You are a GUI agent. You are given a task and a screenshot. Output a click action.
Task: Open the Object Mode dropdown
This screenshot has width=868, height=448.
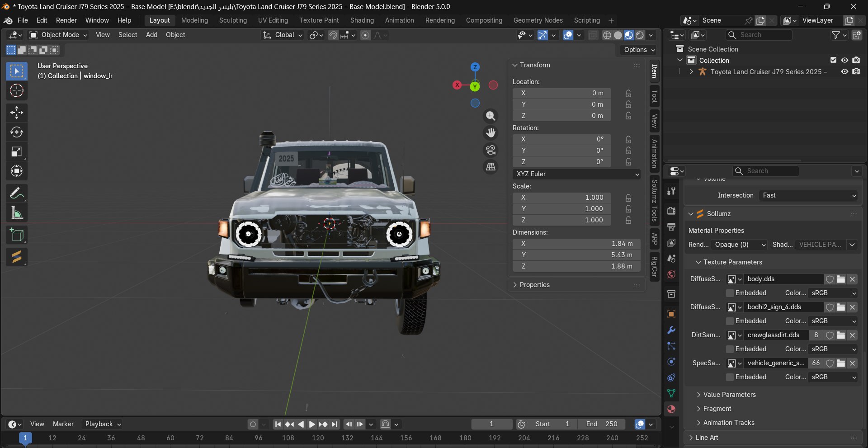pyautogui.click(x=58, y=35)
